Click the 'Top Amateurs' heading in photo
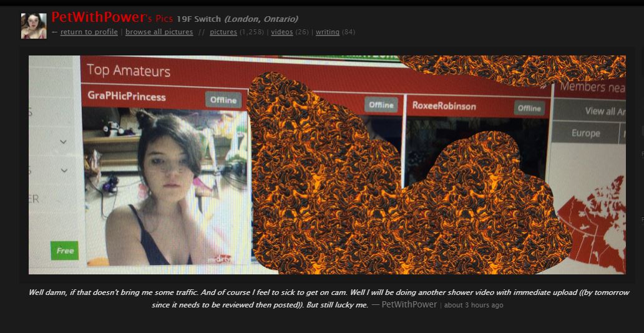This screenshot has height=333, width=644. tap(128, 70)
